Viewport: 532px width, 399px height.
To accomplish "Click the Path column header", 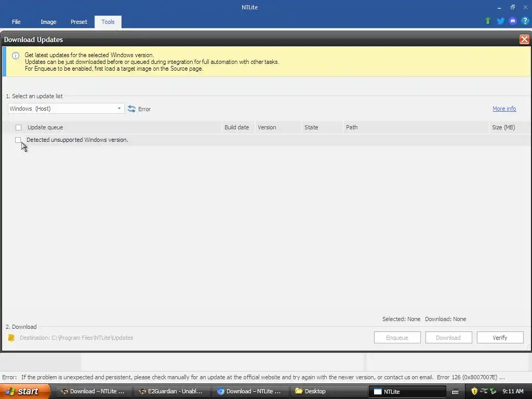I will (x=352, y=128).
